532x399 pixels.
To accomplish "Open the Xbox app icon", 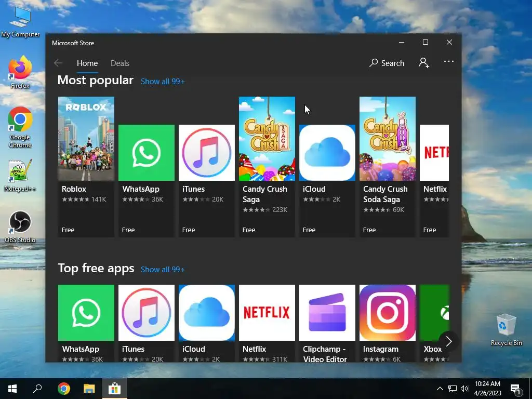I will tap(434, 312).
